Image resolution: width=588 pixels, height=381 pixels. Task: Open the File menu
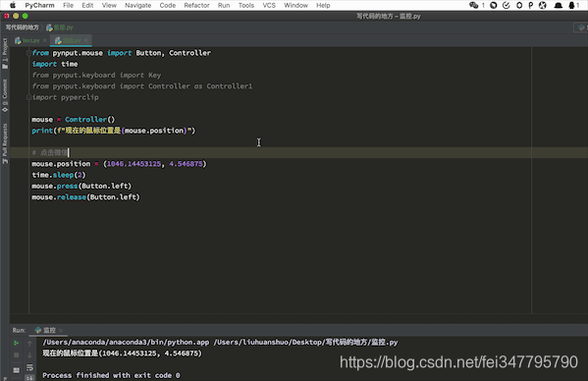(69, 5)
